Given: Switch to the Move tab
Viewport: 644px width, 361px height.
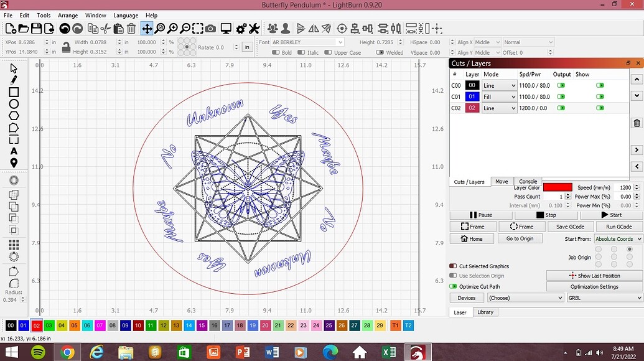Looking at the screenshot, I should (502, 182).
